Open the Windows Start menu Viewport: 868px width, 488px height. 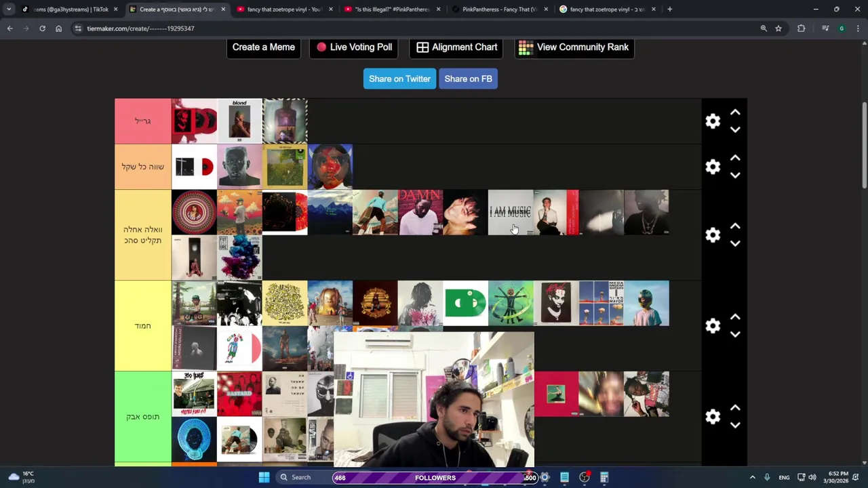[264, 477]
